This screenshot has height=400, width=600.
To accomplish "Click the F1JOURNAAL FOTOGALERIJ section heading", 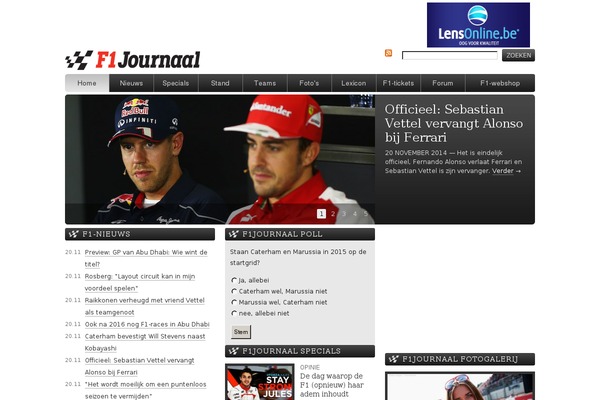I will [460, 359].
